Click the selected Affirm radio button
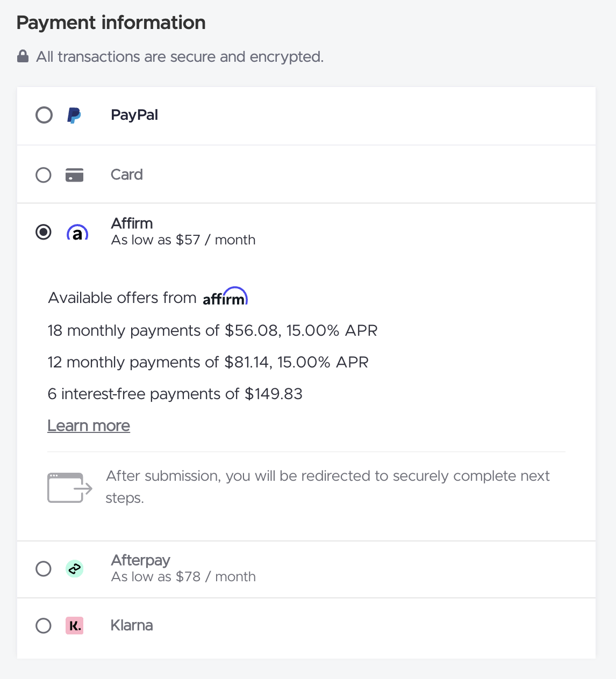The height and width of the screenshot is (679, 616). pos(44,232)
